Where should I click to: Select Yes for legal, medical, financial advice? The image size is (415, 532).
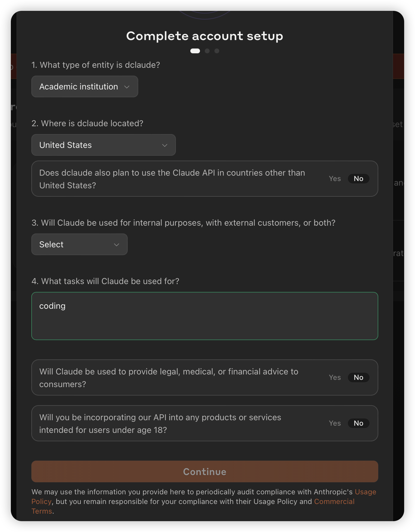(x=335, y=377)
